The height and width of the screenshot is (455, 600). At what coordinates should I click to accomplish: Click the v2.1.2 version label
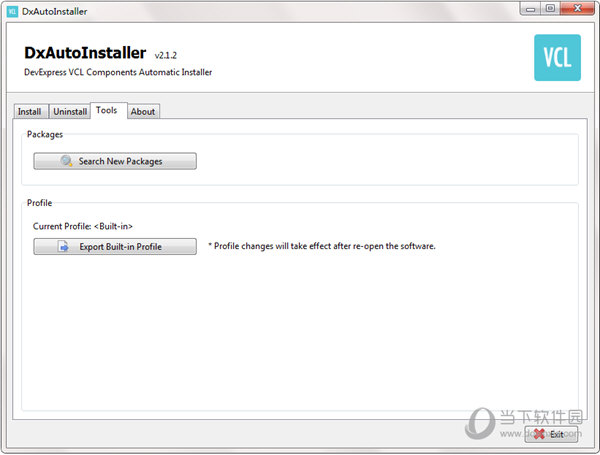(166, 55)
